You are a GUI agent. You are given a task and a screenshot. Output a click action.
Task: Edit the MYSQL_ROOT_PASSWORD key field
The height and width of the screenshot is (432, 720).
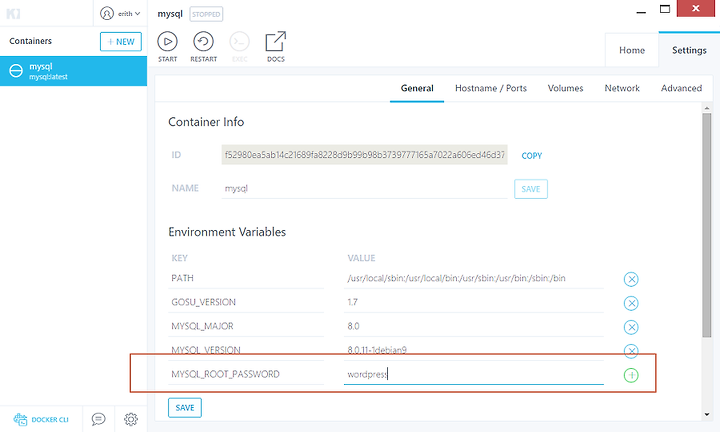click(246, 374)
